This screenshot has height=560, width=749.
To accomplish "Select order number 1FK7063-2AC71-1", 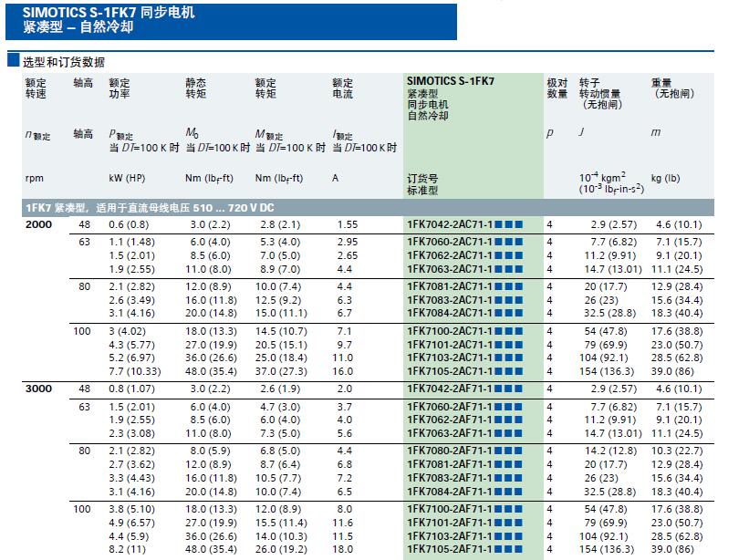I will (449, 269).
